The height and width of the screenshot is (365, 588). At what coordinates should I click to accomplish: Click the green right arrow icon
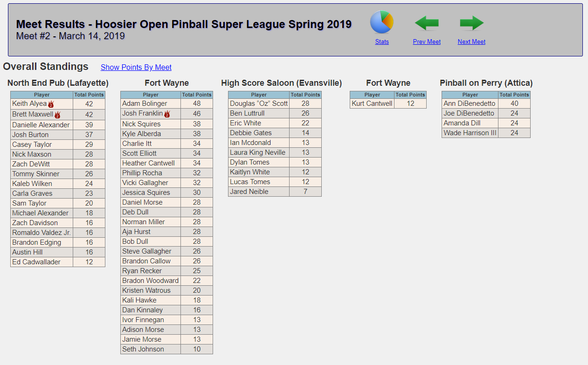pos(471,23)
